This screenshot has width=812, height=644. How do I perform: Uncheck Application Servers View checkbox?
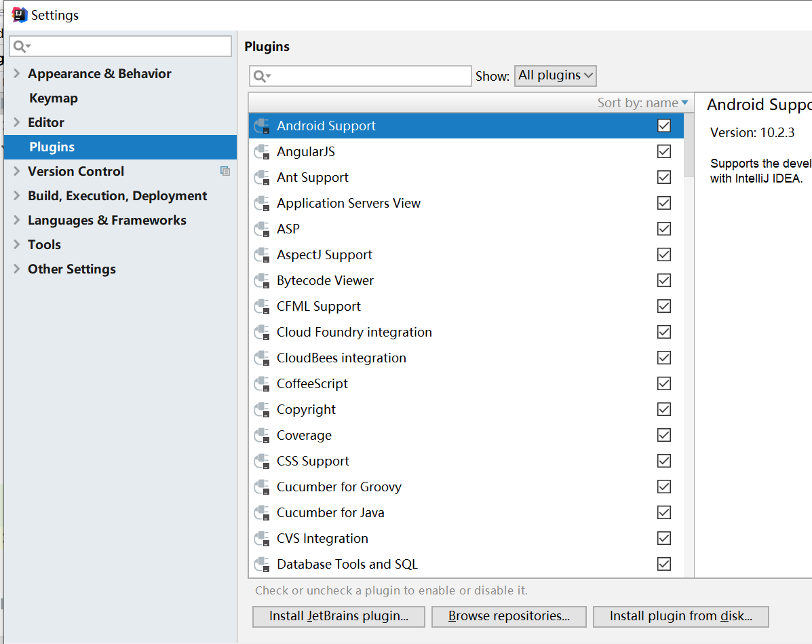coord(664,203)
